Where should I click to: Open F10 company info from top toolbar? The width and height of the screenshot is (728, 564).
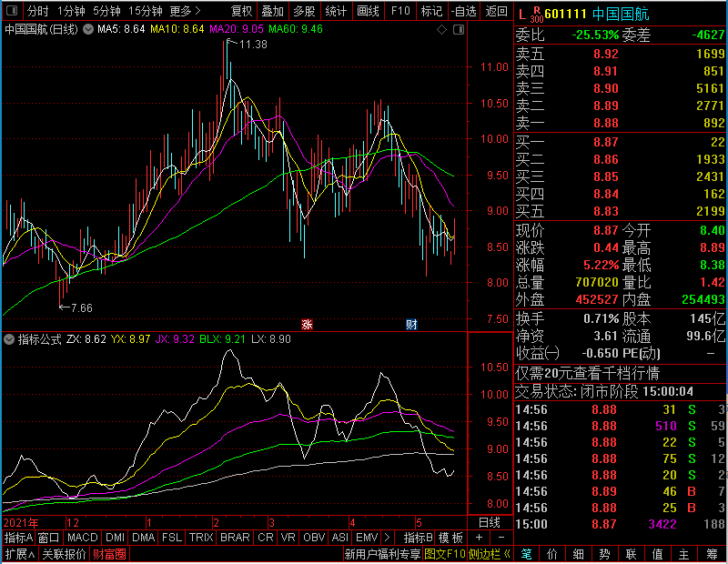pos(400,11)
